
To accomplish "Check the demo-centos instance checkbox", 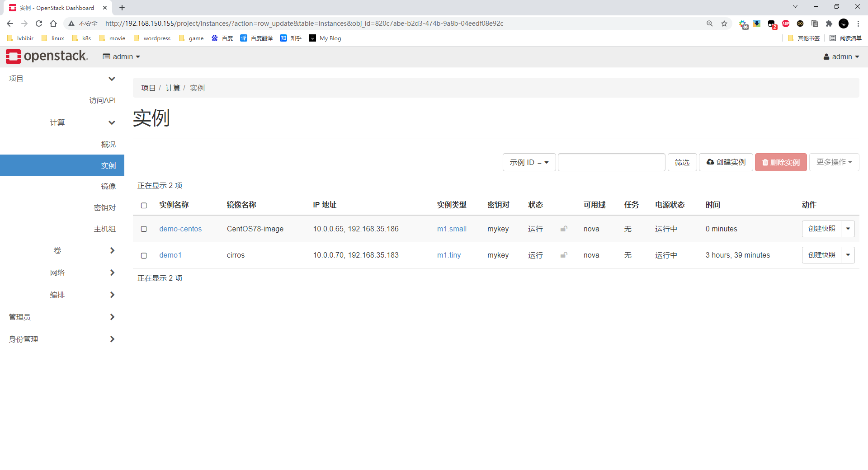I will tap(144, 229).
